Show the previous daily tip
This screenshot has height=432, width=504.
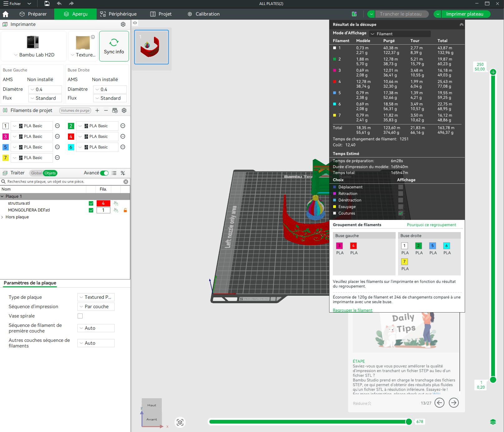click(439, 403)
